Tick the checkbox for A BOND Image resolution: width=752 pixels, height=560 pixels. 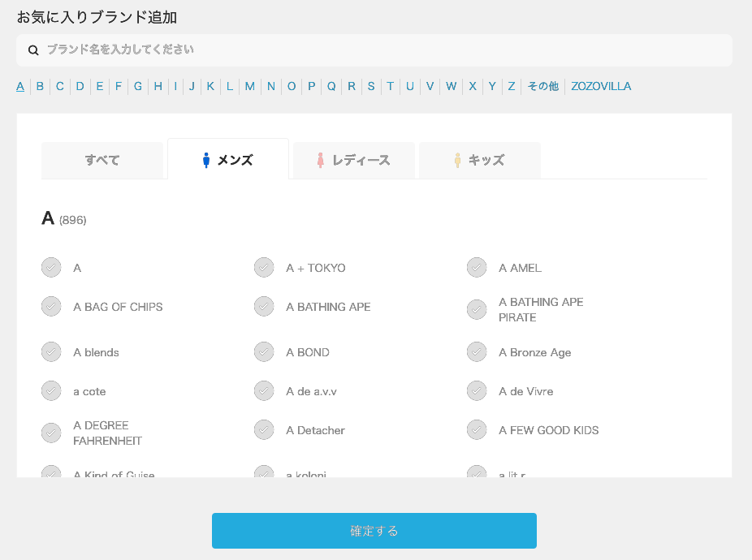pos(264,352)
